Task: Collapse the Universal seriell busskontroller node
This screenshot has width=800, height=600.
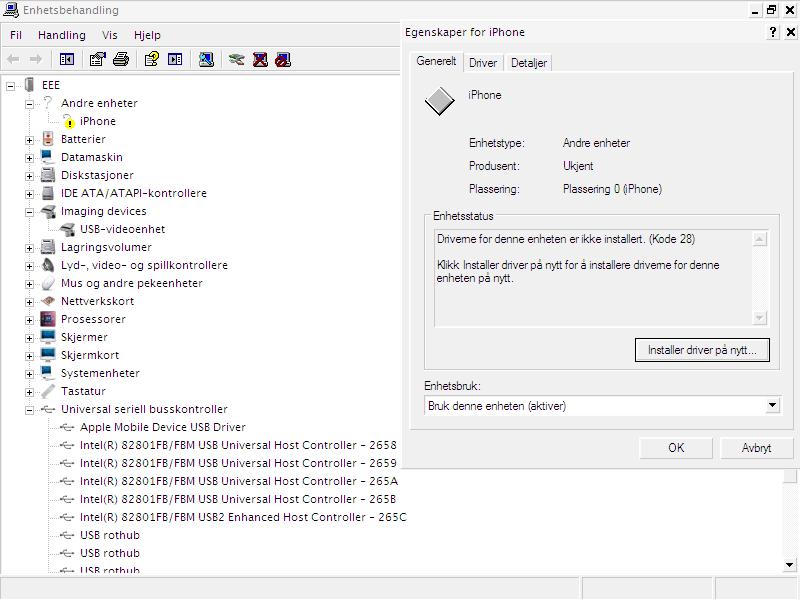Action: [29, 410]
